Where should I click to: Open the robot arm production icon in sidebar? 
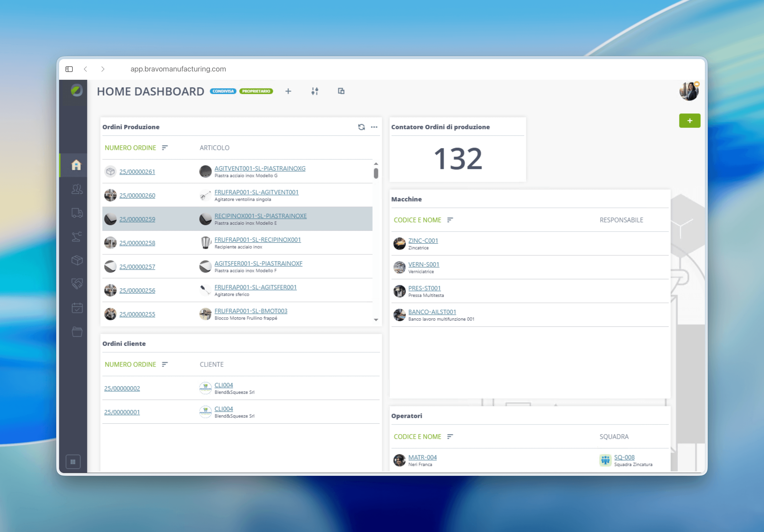(x=76, y=236)
